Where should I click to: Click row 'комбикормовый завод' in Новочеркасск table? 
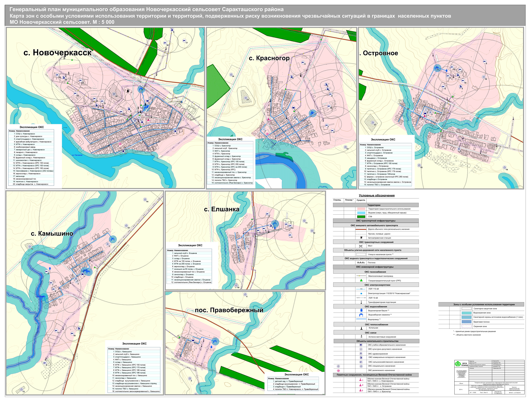click(x=31, y=147)
